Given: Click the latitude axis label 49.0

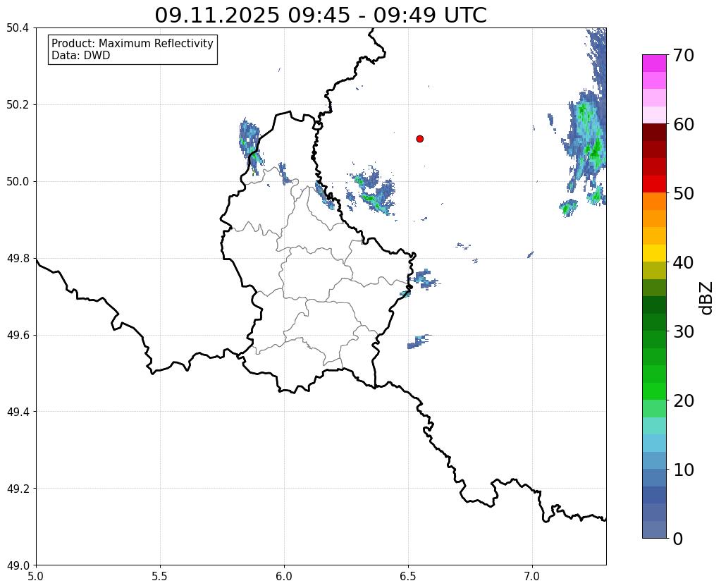Looking at the screenshot, I should [18, 565].
